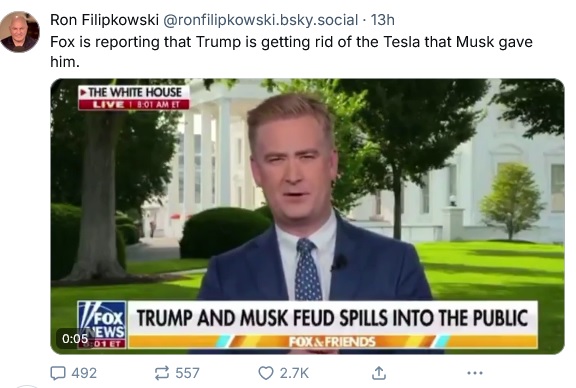Click the 'Trump and Musk feud' headline banner
This screenshot has height=388, width=576.
tap(332, 318)
